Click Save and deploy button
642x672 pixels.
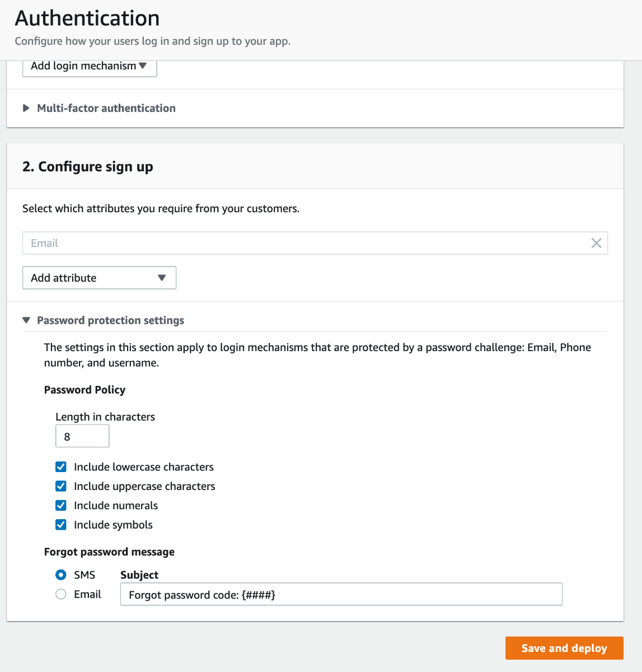564,648
